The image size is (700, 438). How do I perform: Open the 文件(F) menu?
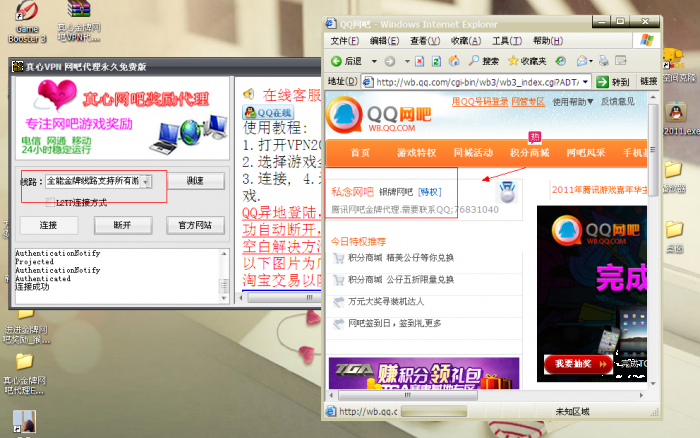pyautogui.click(x=345, y=41)
